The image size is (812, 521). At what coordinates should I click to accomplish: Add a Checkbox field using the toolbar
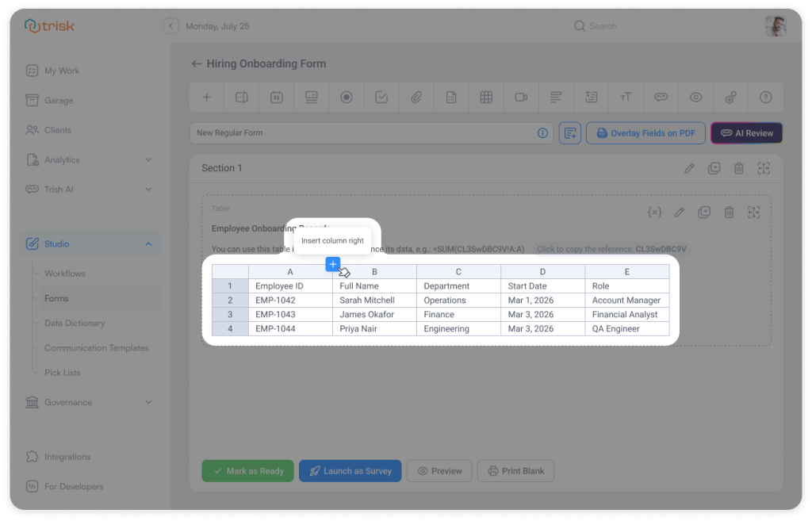pos(381,97)
